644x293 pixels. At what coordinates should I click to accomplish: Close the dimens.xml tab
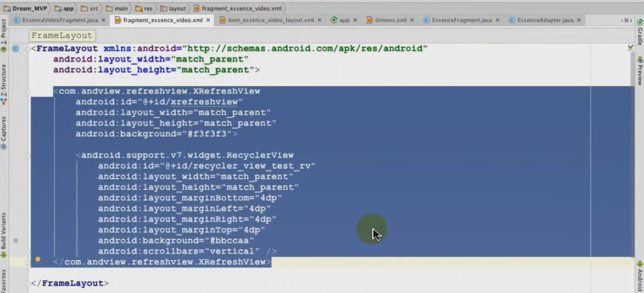tap(412, 21)
